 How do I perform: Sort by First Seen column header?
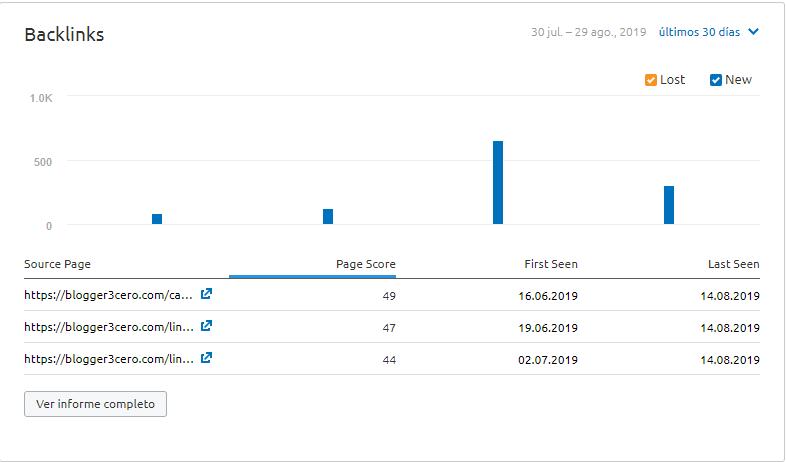[x=551, y=264]
